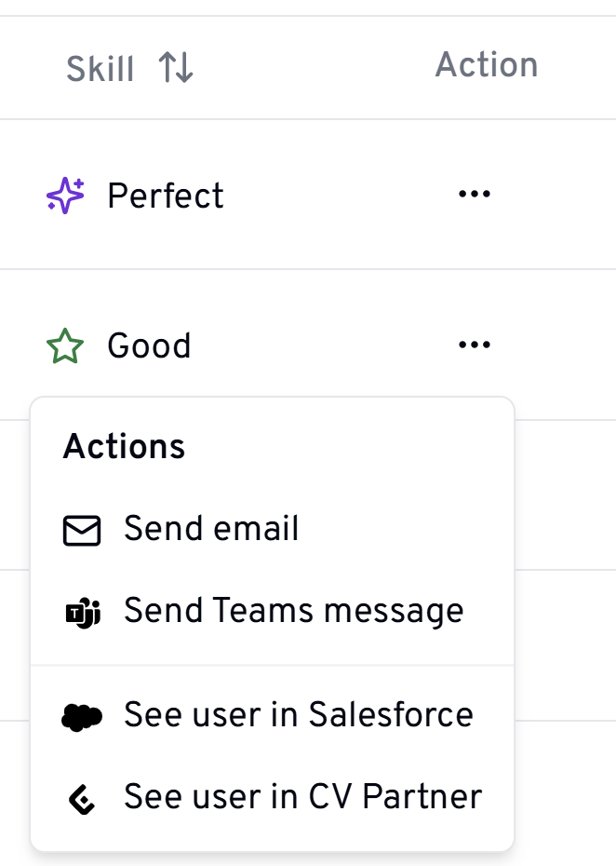Click the CV Partner logo icon
Screen dimensions: 616x866
tap(82, 798)
